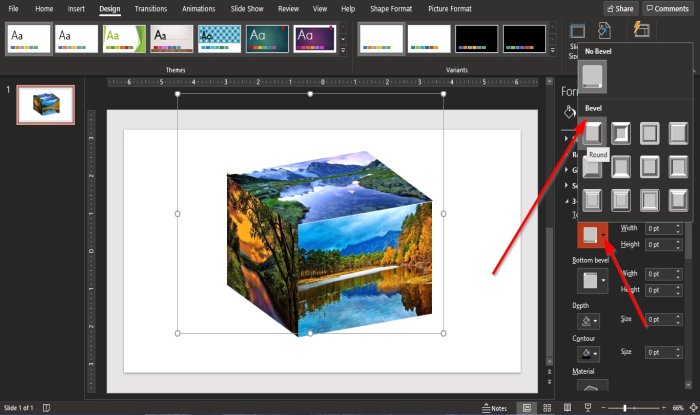The width and height of the screenshot is (700, 415).
Task: Open the Transitions tab
Action: tap(150, 8)
